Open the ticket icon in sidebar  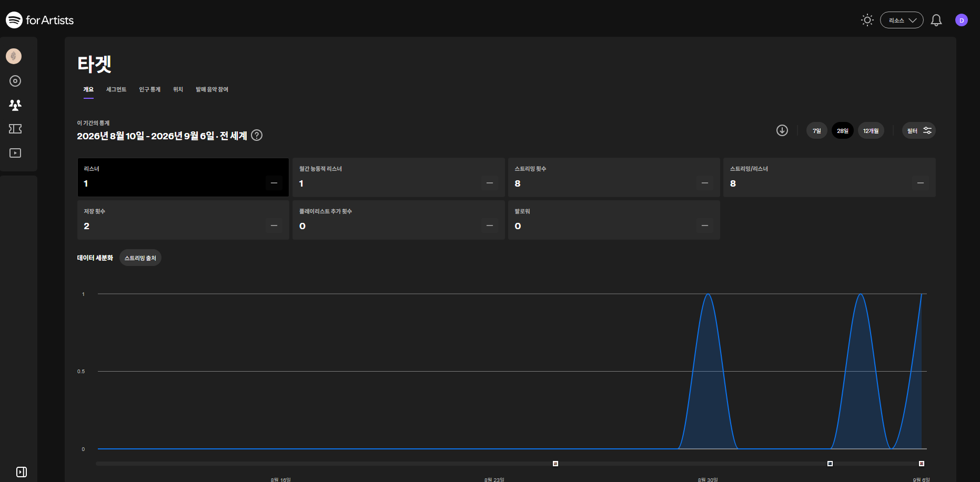(x=15, y=129)
